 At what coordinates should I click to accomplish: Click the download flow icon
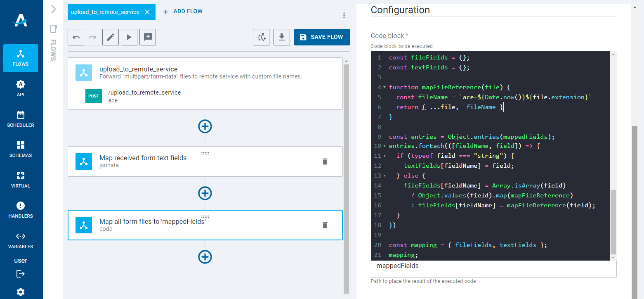pos(282,37)
